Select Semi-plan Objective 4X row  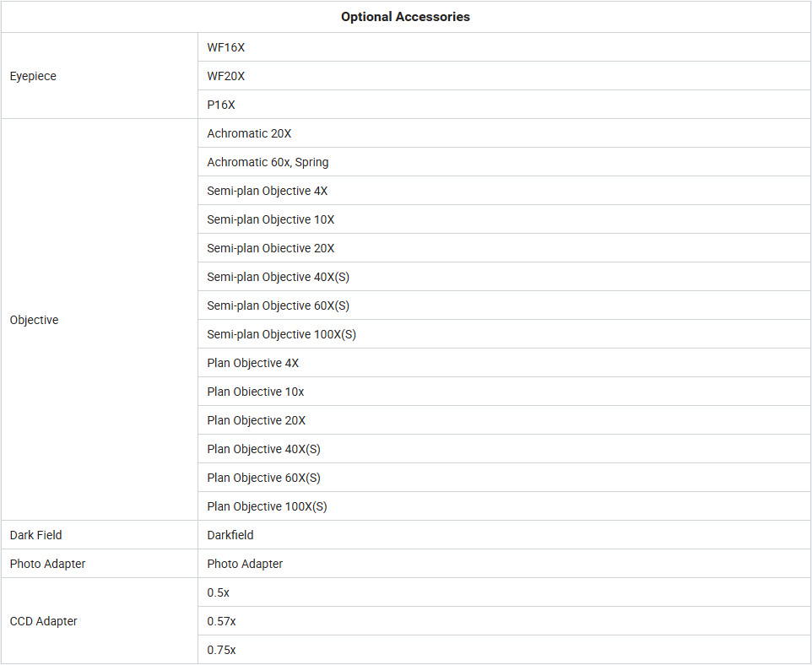[505, 191]
